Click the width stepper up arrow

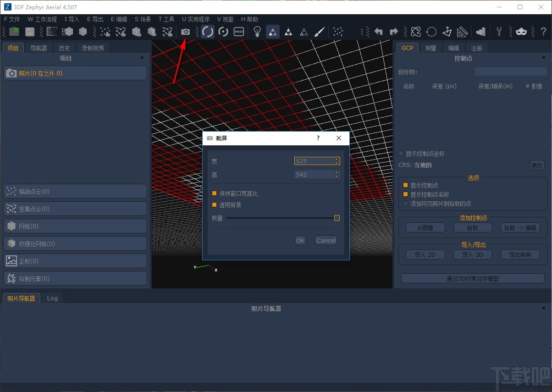336,159
